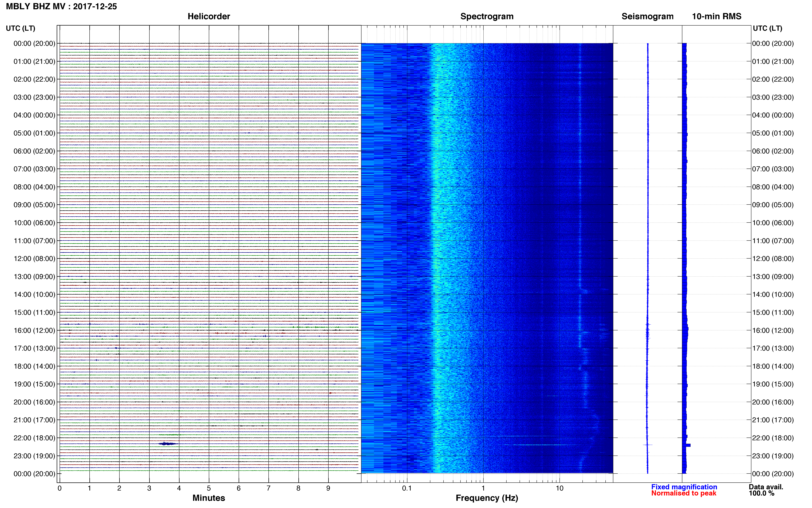812x508 pixels.
Task: Click the tallest RMS bar just after 22:00
Action: coord(686,445)
